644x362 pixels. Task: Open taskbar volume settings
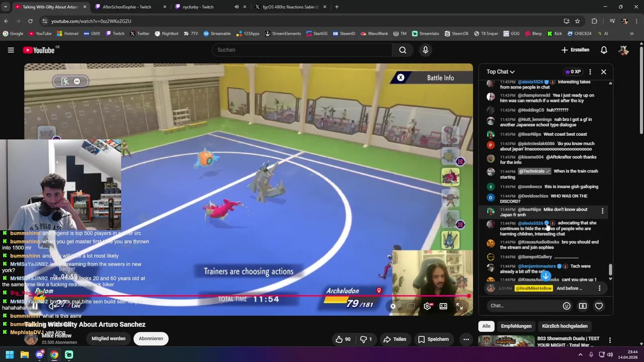pyautogui.click(x=610, y=355)
